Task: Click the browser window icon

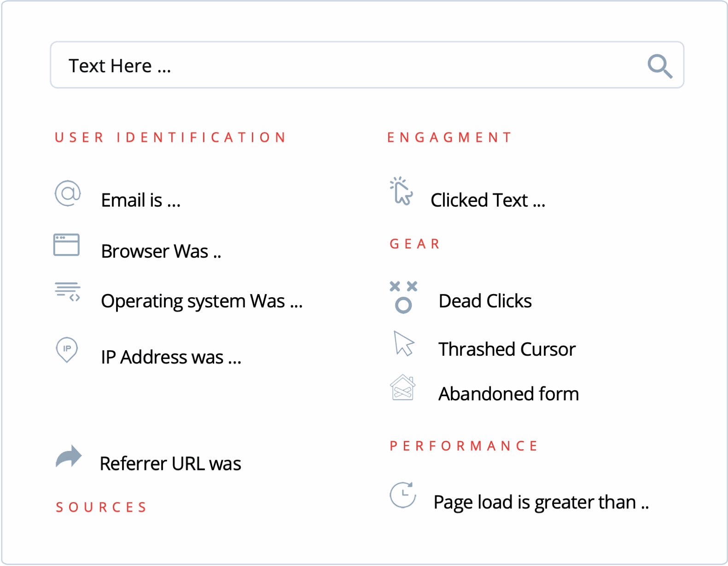Action: tap(66, 244)
